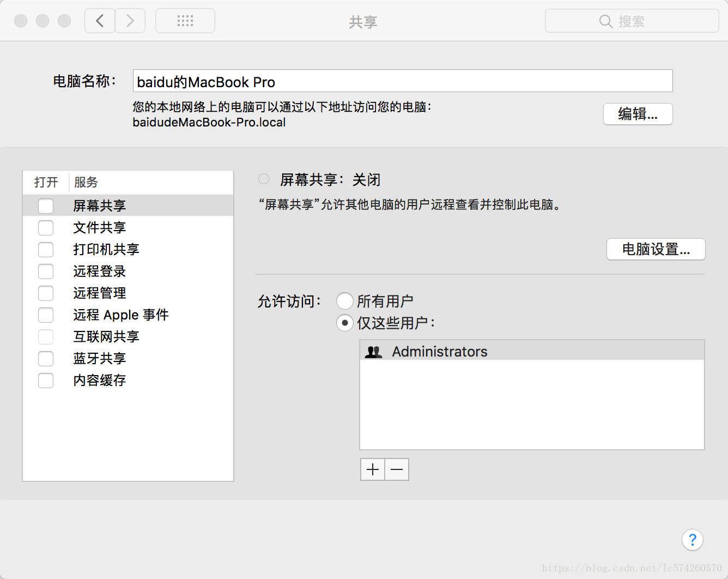Open 电脑设置… button

click(656, 249)
